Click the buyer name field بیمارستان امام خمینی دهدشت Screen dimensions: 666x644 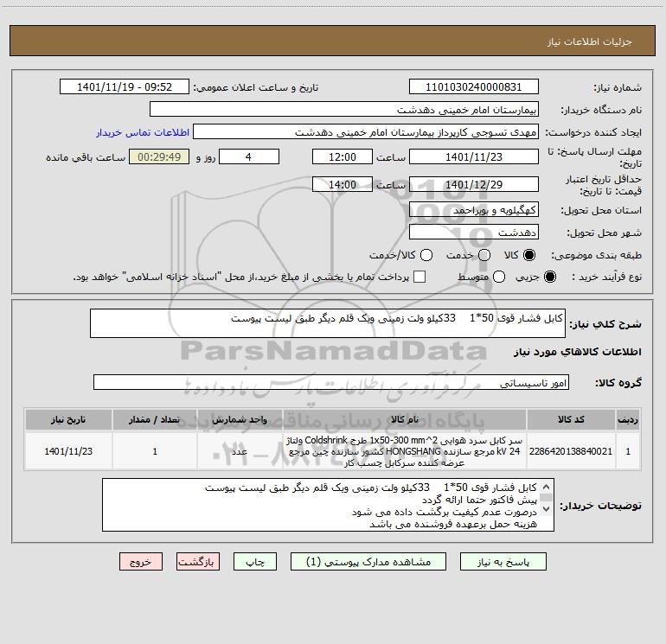click(x=344, y=109)
